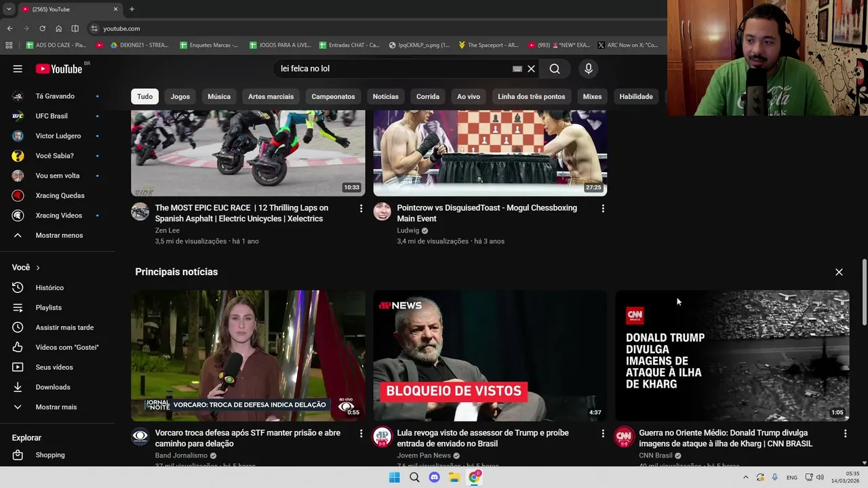Screen dimensions: 868x488
Task: Select the Artes marciais filter chip
Action: pyautogui.click(x=271, y=96)
